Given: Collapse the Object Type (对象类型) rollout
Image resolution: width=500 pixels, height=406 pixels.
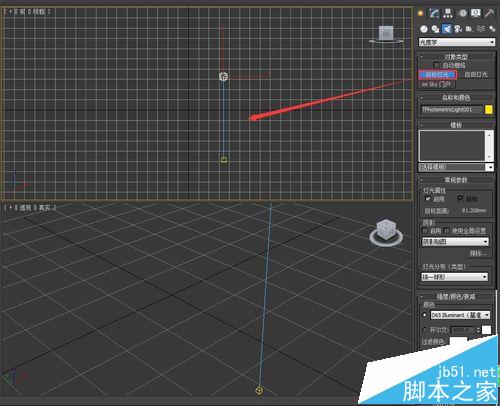Looking at the screenshot, I should [456, 56].
